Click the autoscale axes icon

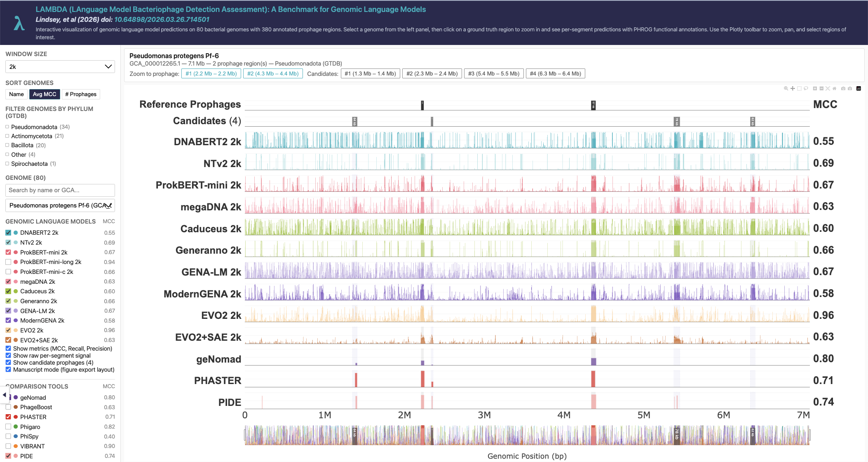pos(828,88)
